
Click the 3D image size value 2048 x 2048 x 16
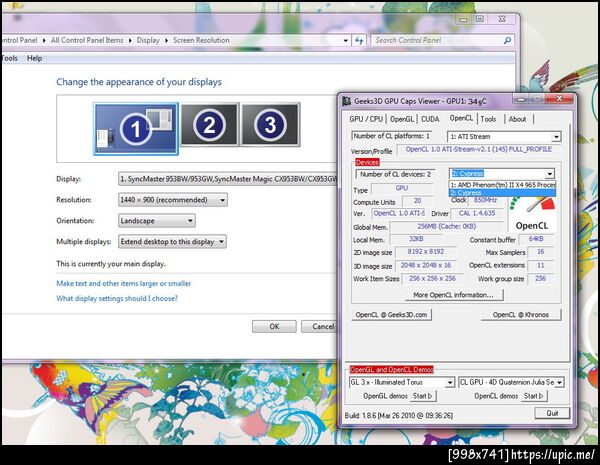pos(426,265)
